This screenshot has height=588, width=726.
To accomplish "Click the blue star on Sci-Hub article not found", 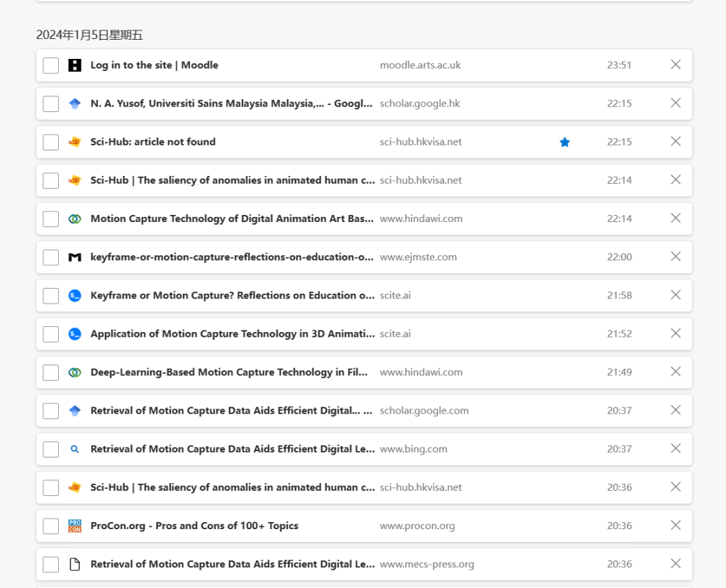I will pos(564,142).
